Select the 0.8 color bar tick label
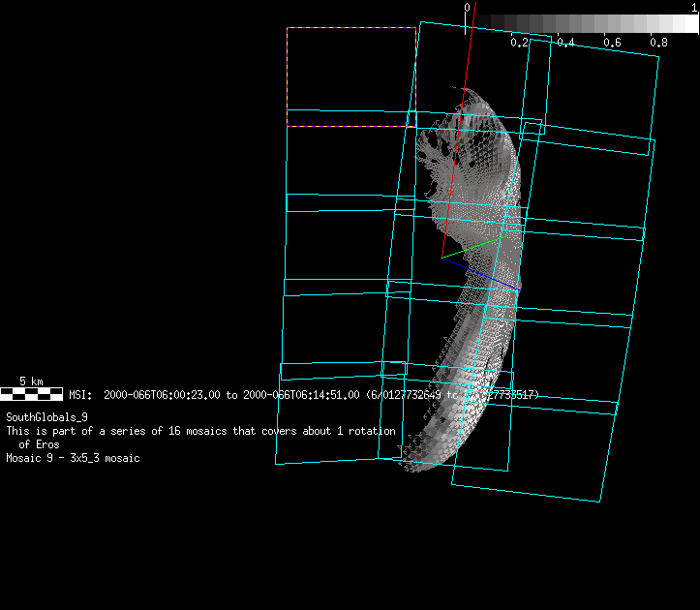This screenshot has height=610, width=700. tap(658, 43)
